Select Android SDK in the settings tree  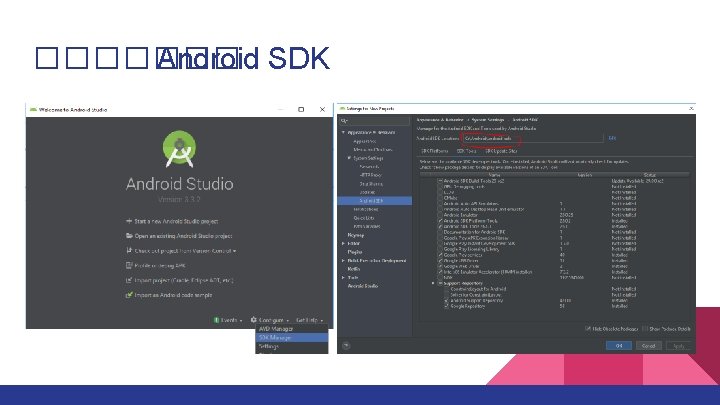(x=375, y=201)
